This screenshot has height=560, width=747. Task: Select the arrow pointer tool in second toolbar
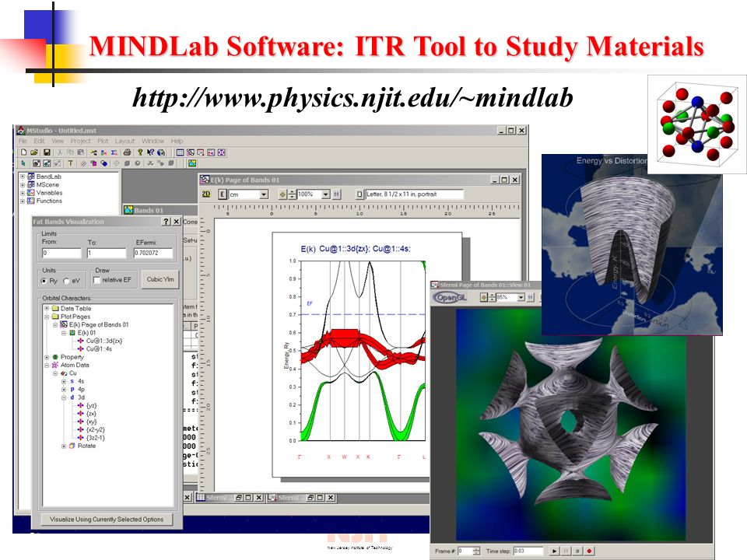[23, 163]
